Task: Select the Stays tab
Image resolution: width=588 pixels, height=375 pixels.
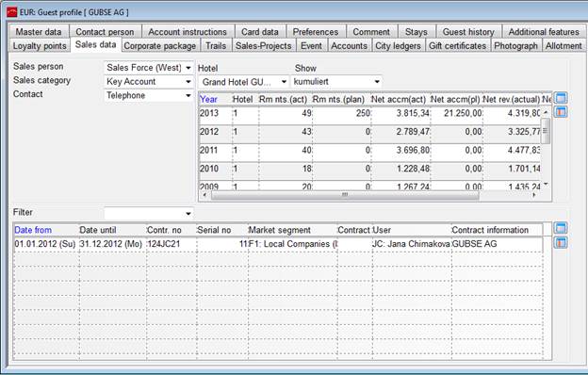Action: point(416,32)
